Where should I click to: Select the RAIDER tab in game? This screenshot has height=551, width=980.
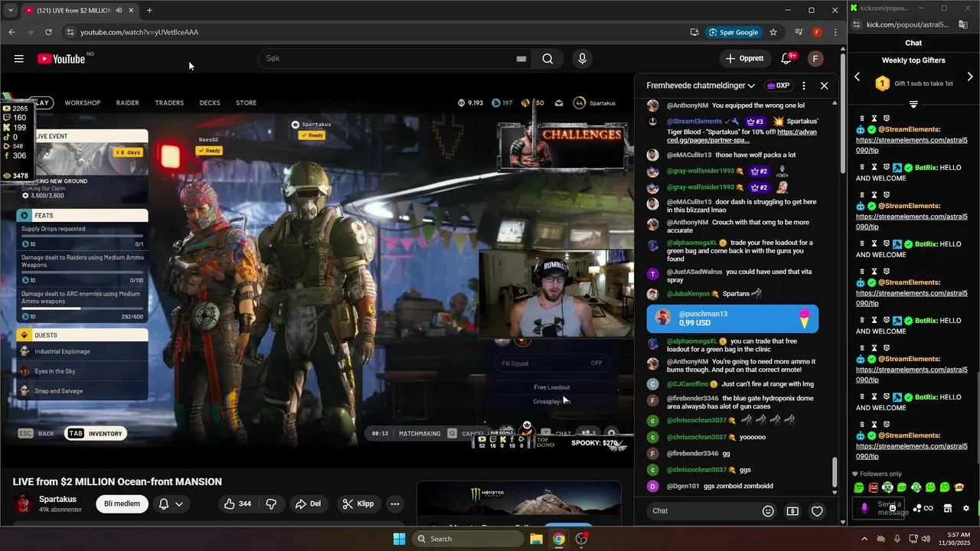click(128, 103)
